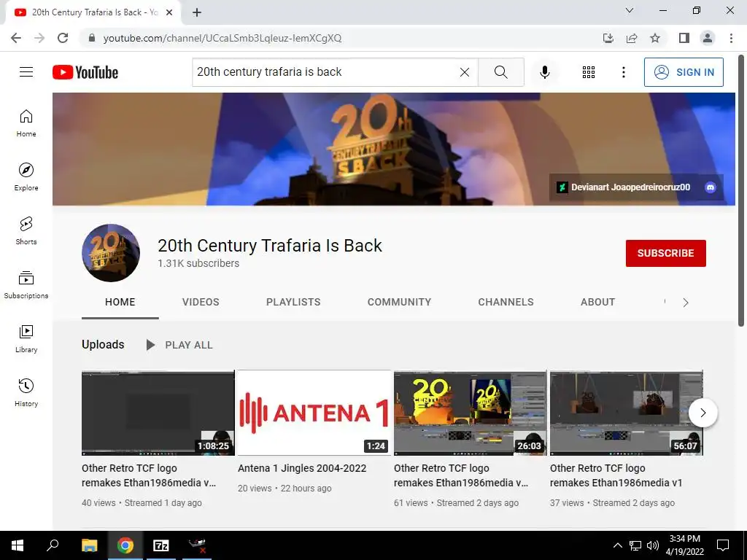Click the page vertical scrollbar

point(741,190)
